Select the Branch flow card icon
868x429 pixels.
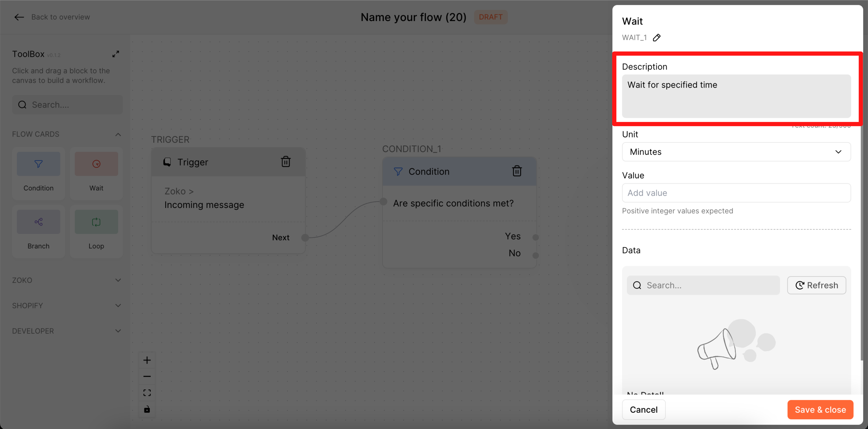pos(38,222)
